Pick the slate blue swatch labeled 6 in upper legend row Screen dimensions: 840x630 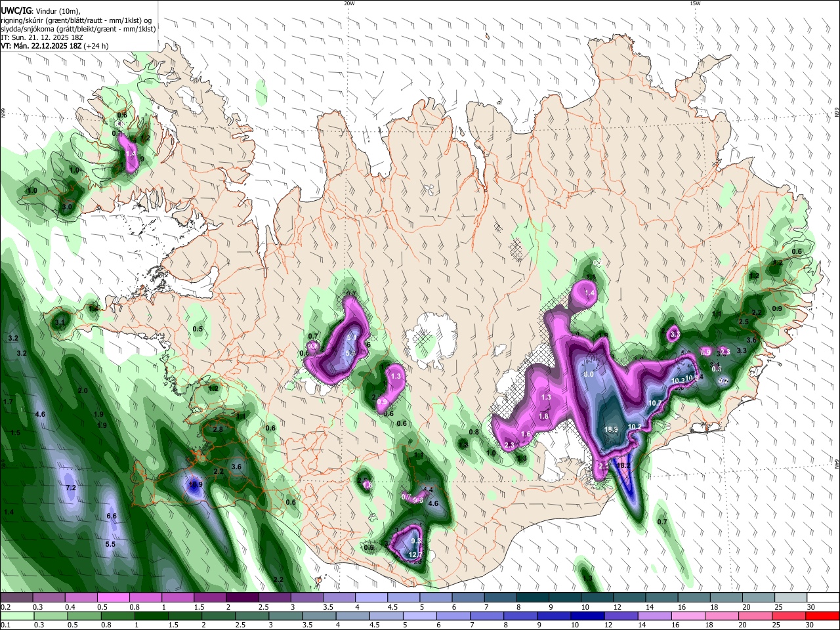[469, 598]
